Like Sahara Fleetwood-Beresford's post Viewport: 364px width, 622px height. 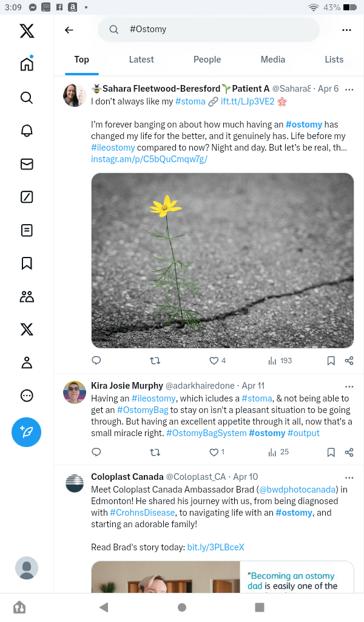point(214,361)
